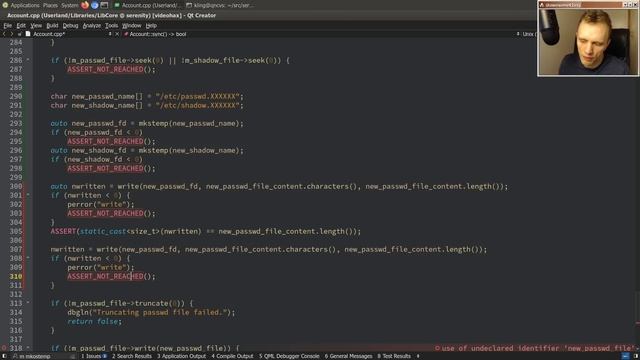Click the static_cast keyword on line 305

coord(103,231)
